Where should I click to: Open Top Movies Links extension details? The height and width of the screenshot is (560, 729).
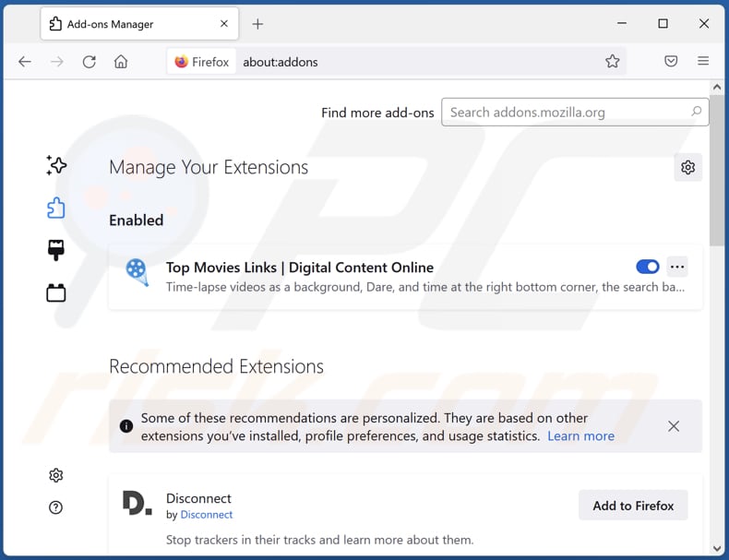coord(300,268)
